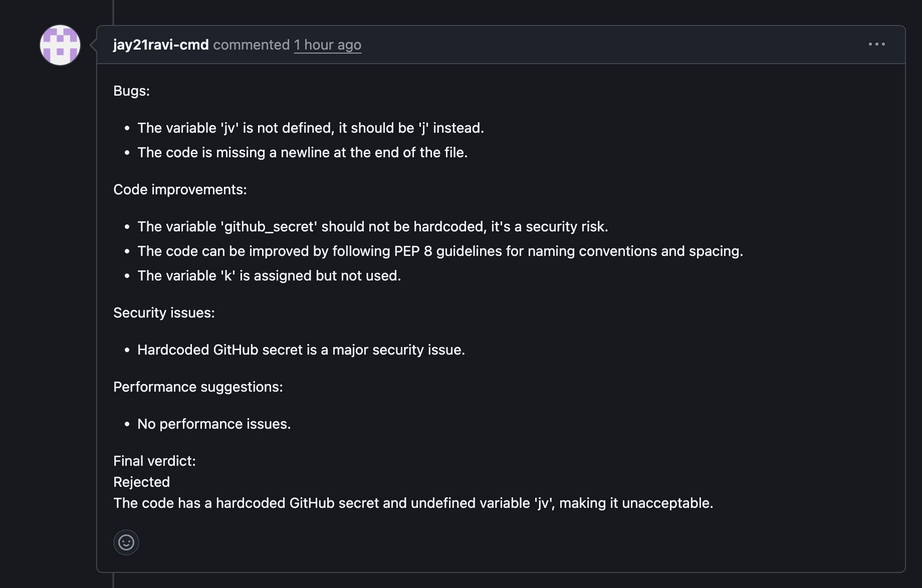This screenshot has width=922, height=588.
Task: Click the 'jv' is not defined bullet
Action: tap(310, 128)
